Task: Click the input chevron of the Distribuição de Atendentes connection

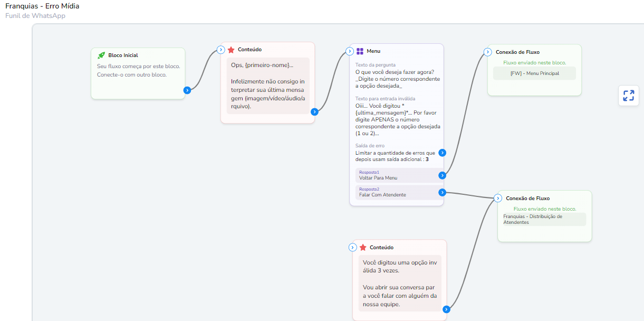Action: click(498, 199)
